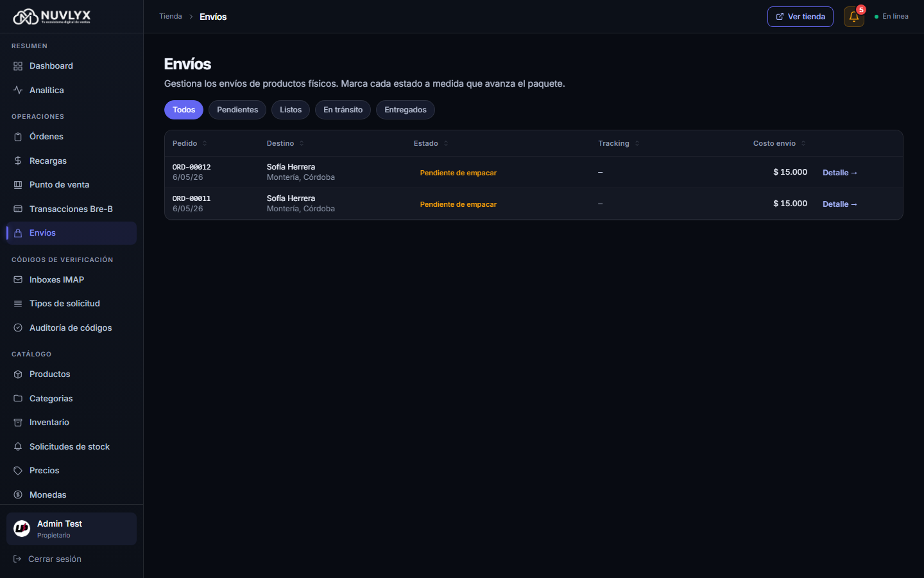
Task: Click the Productos box icon
Action: coord(18,374)
